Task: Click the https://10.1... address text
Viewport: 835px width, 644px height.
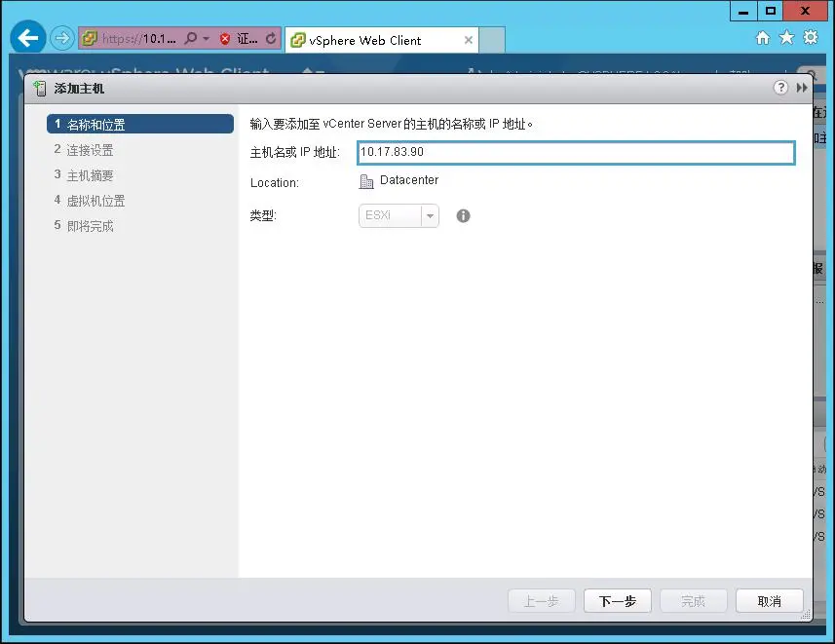Action: pyautogui.click(x=139, y=38)
